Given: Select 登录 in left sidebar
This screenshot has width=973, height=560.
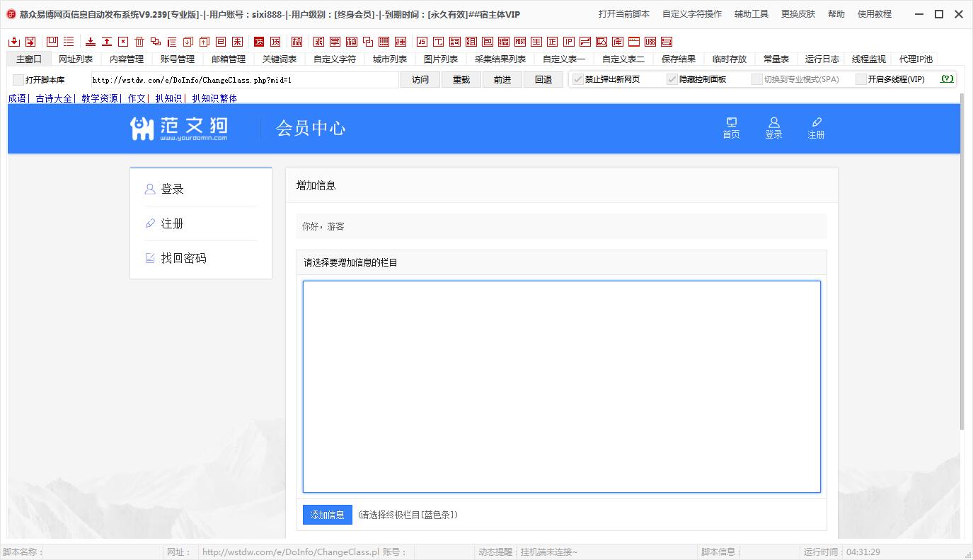Looking at the screenshot, I should [201, 189].
